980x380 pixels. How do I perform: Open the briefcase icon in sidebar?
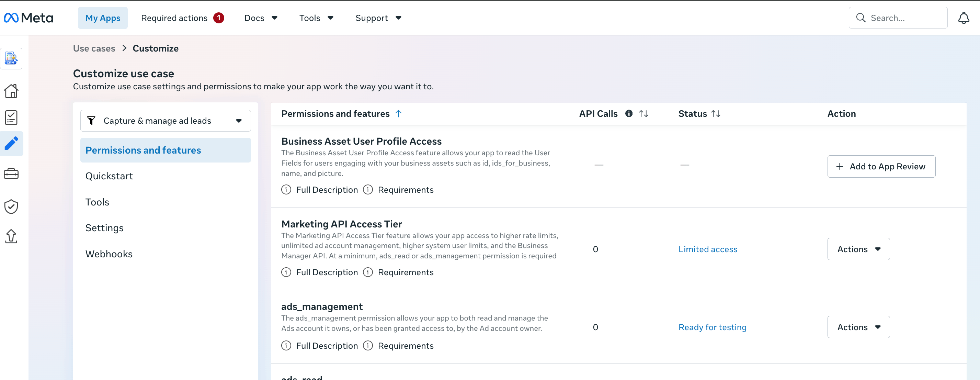(11, 174)
